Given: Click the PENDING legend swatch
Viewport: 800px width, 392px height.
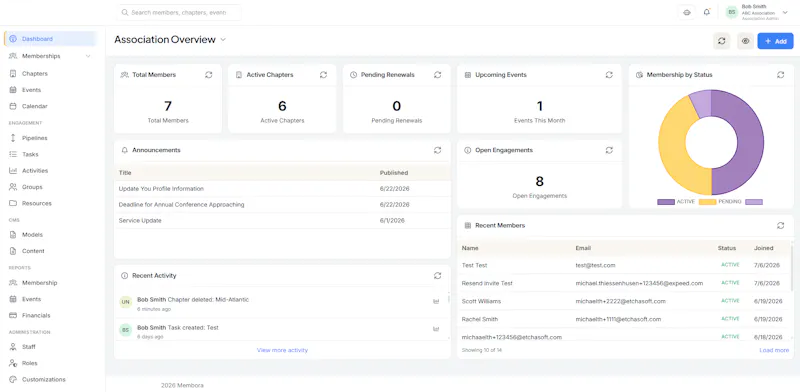Looking at the screenshot, I should click(x=708, y=202).
